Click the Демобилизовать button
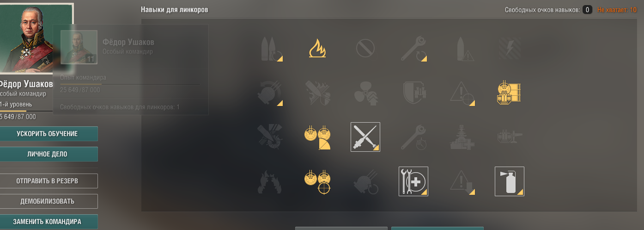The width and height of the screenshot is (644, 230). point(47,201)
